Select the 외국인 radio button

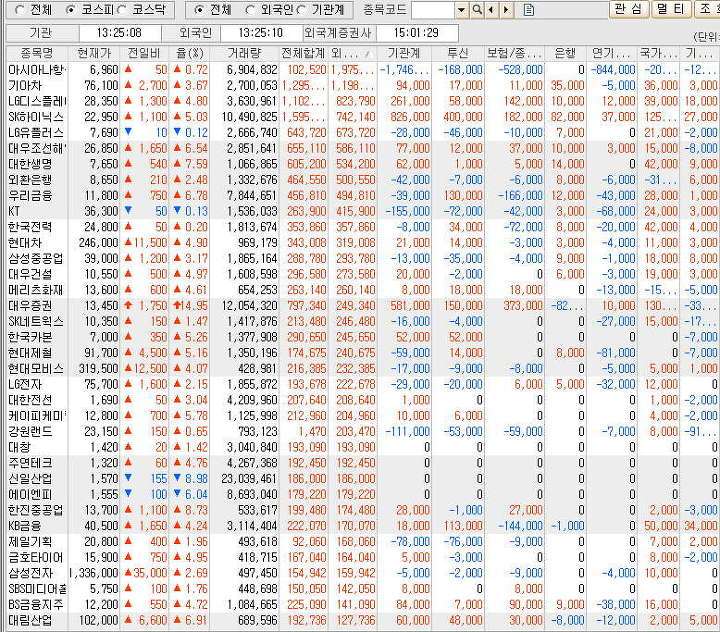[250, 10]
